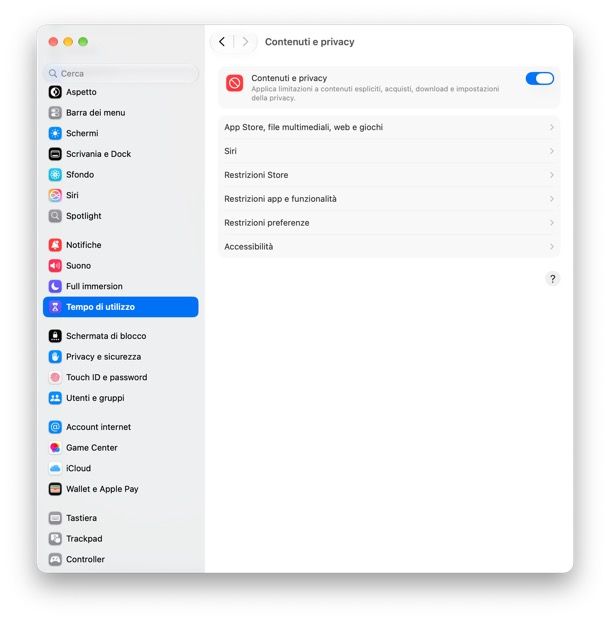Select "Barra dei menu" label
This screenshot has height=621, width=610.
(x=95, y=112)
